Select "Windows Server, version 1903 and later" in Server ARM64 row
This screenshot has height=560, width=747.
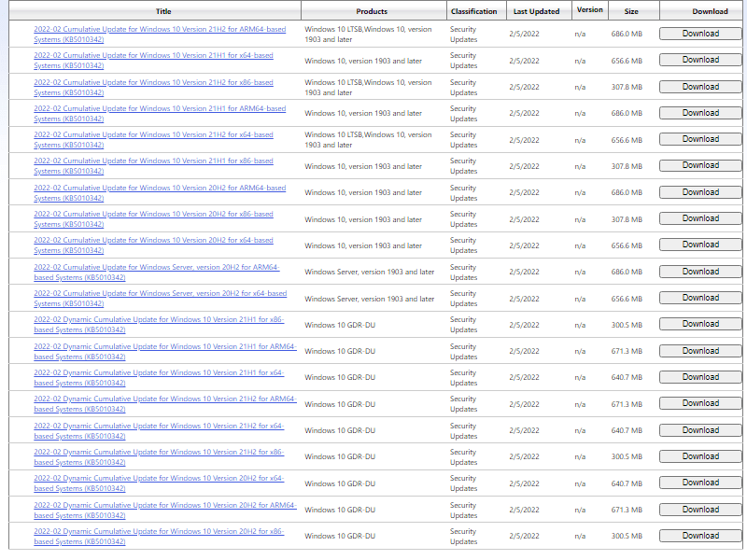(369, 272)
